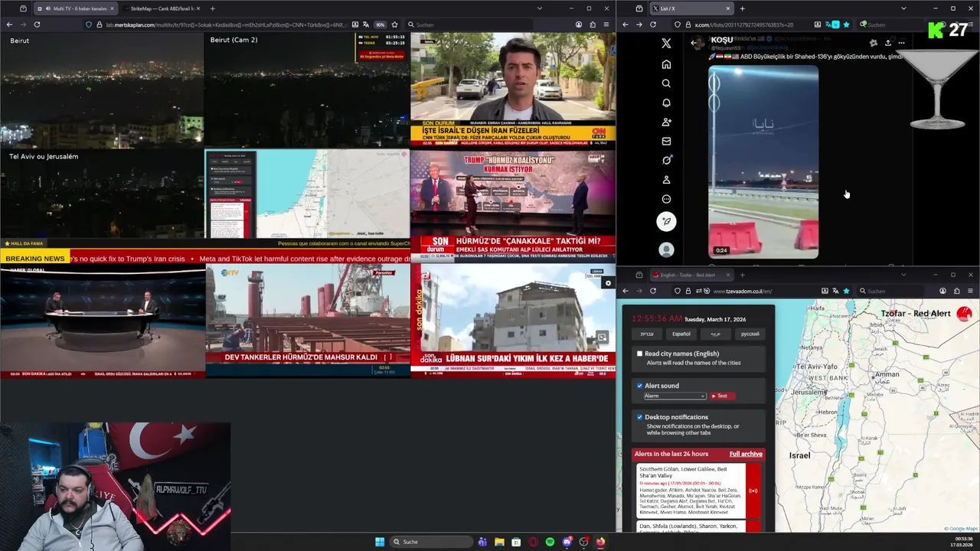
Task: Reload the Multi TV browser page
Action: point(37,24)
